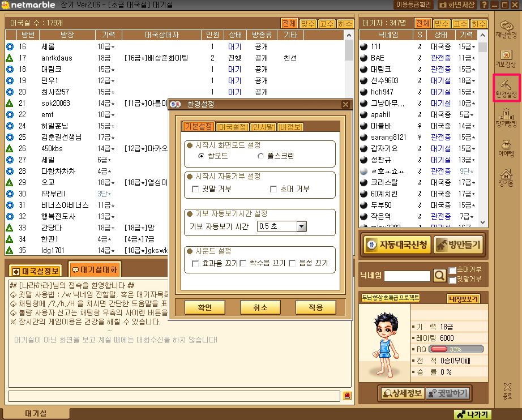Close the 환경설정 dialog with X

(345, 105)
